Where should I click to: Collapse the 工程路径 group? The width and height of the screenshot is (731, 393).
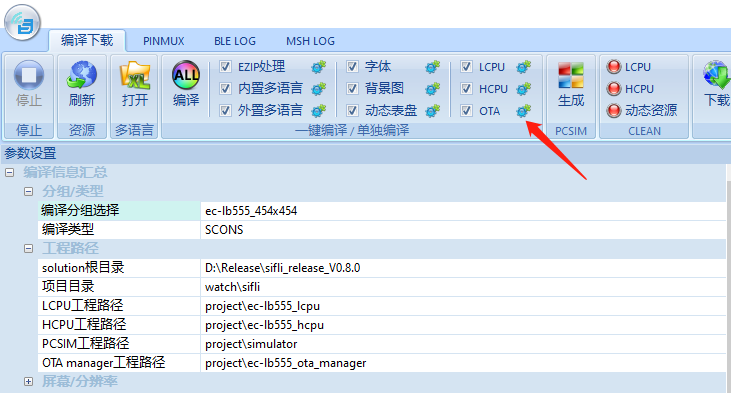click(x=28, y=248)
